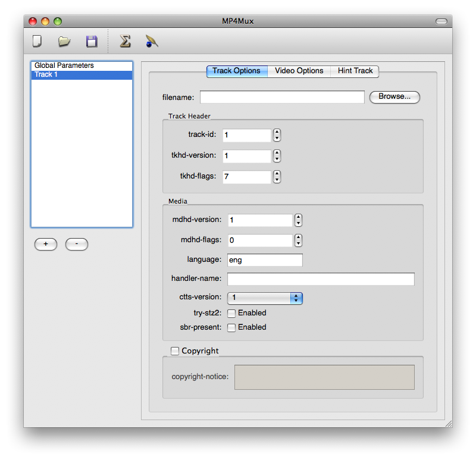Click the window resize grip corner
Viewport: 476px width, 460px height.
(449, 424)
